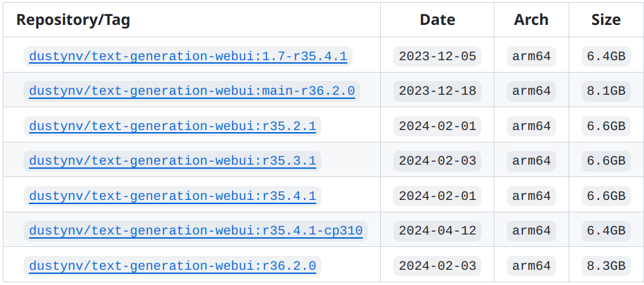644x285 pixels.
Task: Click the Arch column header
Action: click(x=531, y=19)
